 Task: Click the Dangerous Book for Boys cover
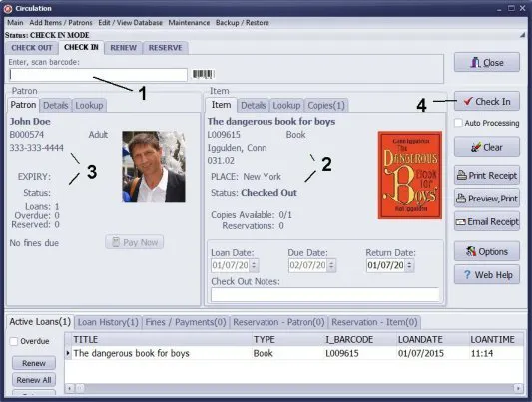pyautogui.click(x=410, y=175)
